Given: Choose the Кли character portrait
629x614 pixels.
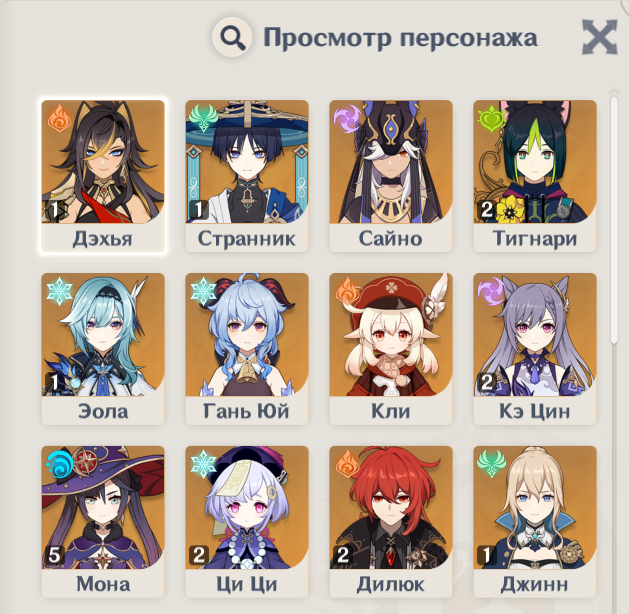Looking at the screenshot, I should [391, 334].
